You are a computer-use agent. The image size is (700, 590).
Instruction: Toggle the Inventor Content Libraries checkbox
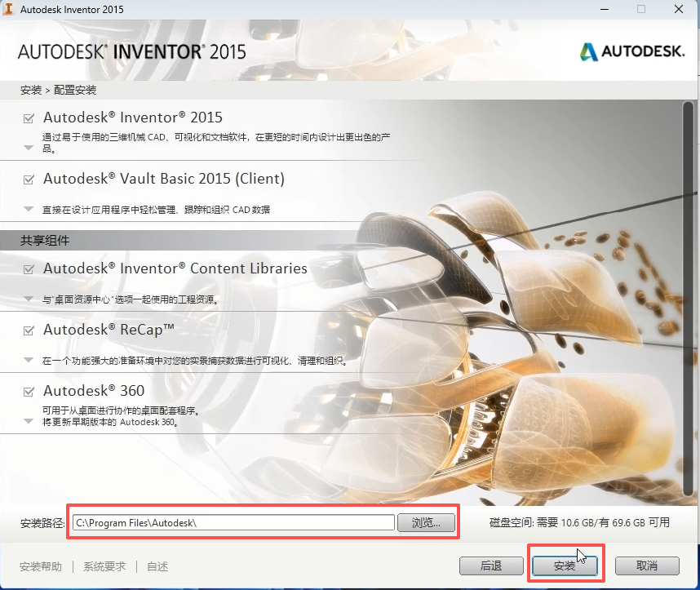coord(29,268)
